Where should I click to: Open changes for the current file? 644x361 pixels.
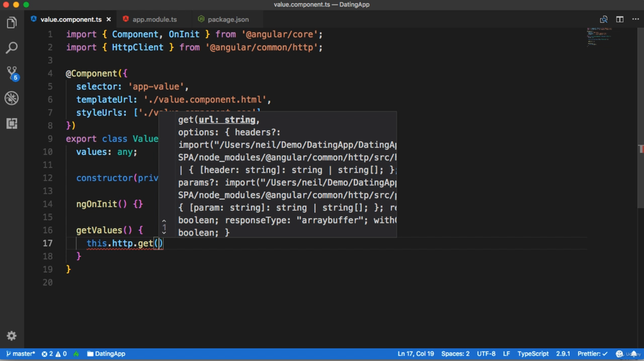pos(603,19)
